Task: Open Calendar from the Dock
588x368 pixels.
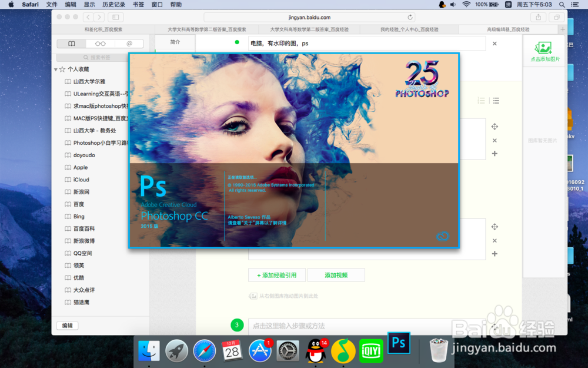Action: point(232,351)
